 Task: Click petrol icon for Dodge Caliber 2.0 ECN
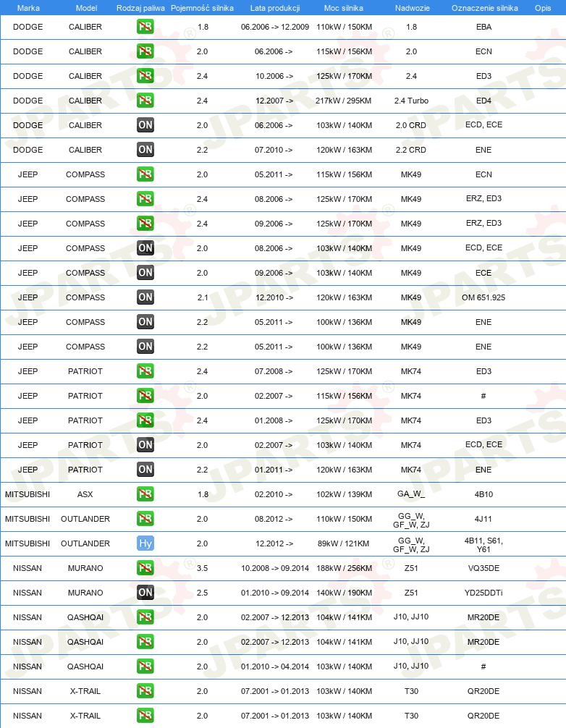[145, 51]
